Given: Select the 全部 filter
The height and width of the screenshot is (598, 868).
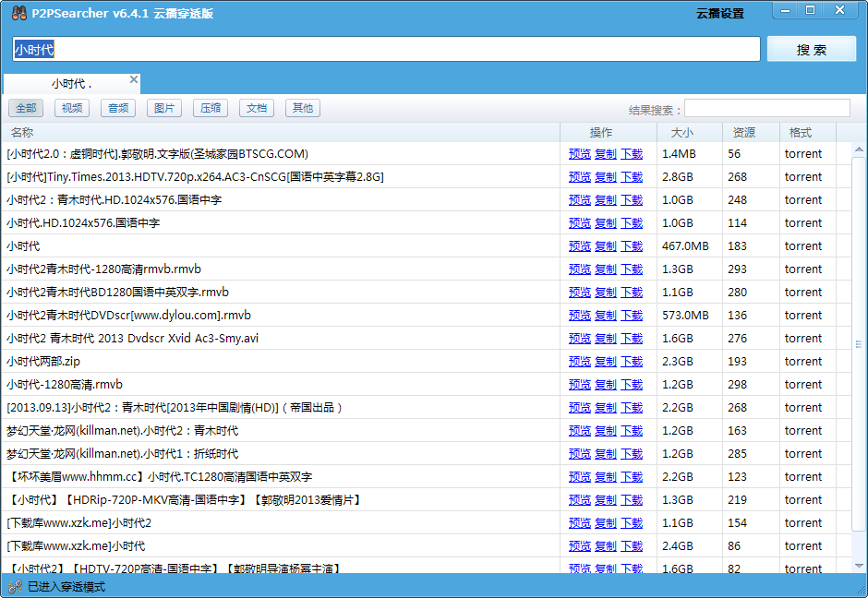Looking at the screenshot, I should coord(26,108).
